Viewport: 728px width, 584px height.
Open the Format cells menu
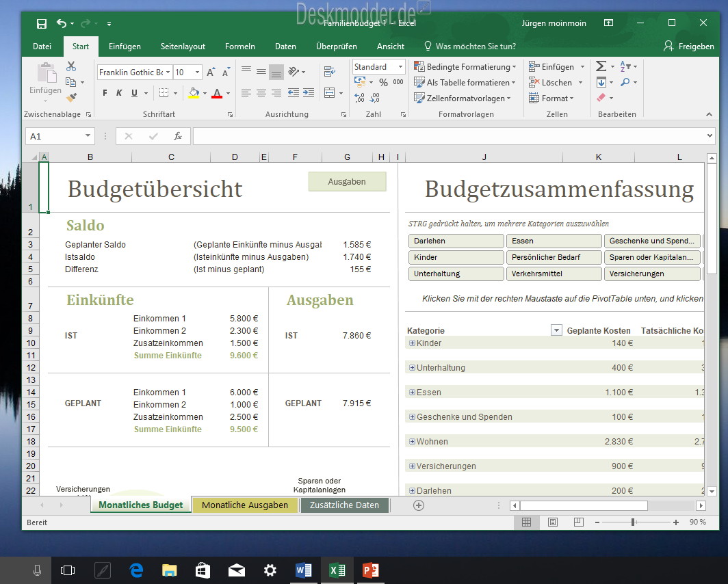(x=551, y=98)
